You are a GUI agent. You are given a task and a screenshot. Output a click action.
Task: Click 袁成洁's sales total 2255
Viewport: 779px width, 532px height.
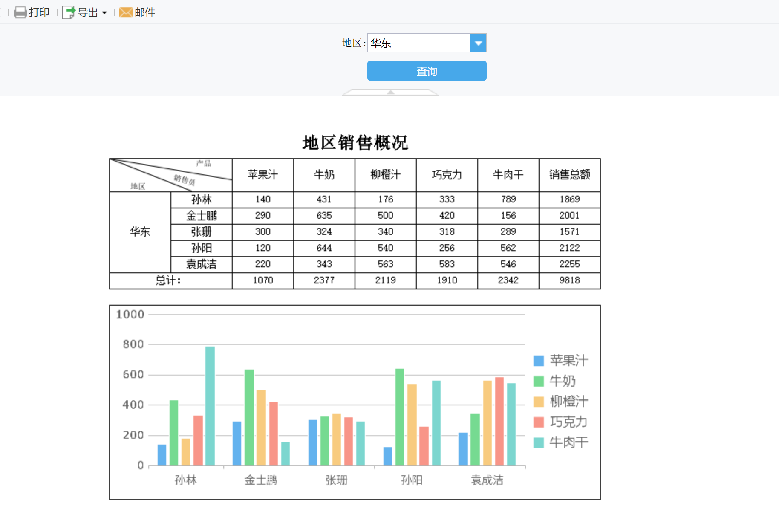(570, 265)
